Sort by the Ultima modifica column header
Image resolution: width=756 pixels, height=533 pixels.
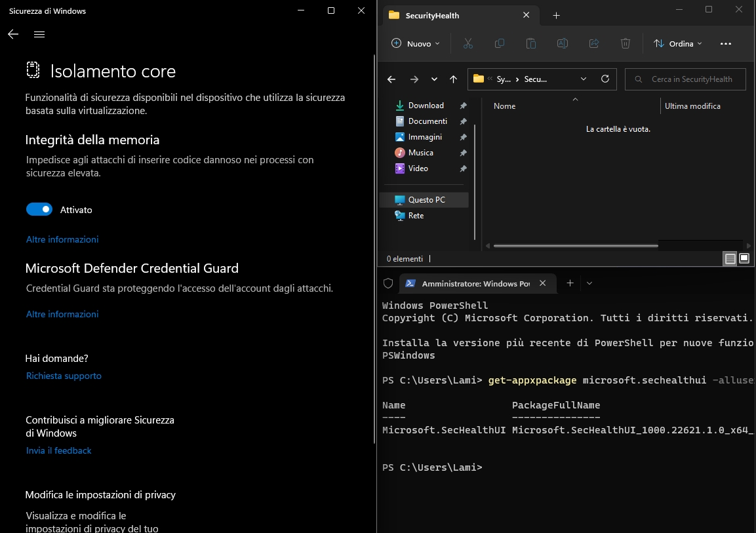pos(692,106)
